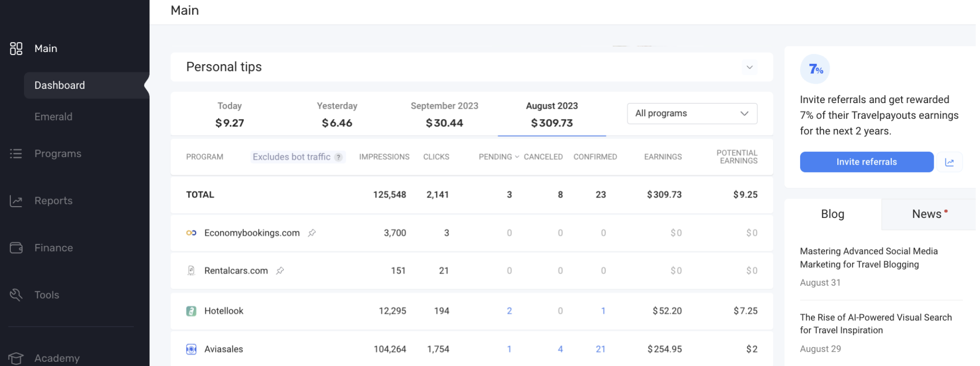Switch to the News tab

tap(929, 214)
